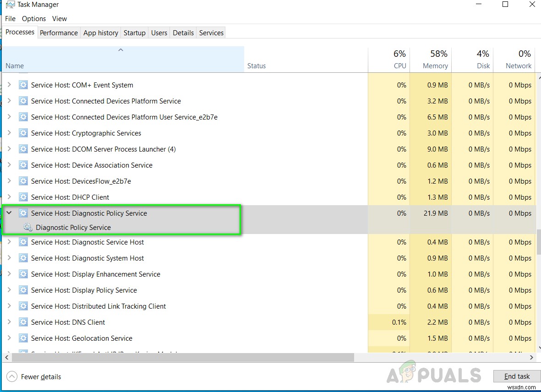Expand Service Host: Display Policy Service
Screen dimensions: 541x392
click(x=9, y=289)
